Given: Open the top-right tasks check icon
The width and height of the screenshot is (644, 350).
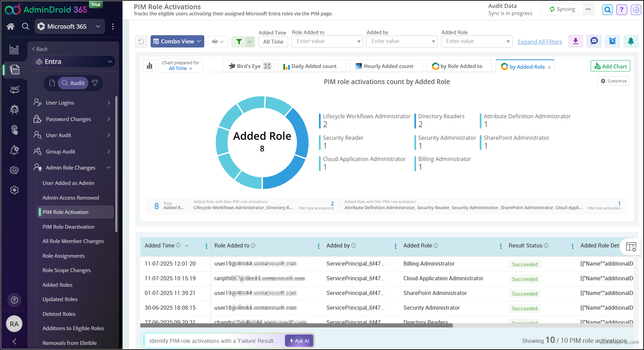Looking at the screenshot, I should tap(636, 10).
